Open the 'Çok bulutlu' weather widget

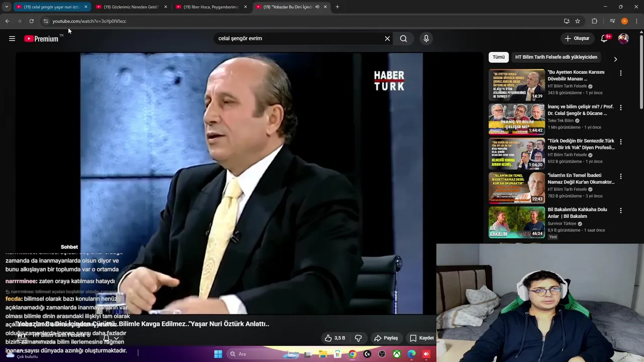23,354
